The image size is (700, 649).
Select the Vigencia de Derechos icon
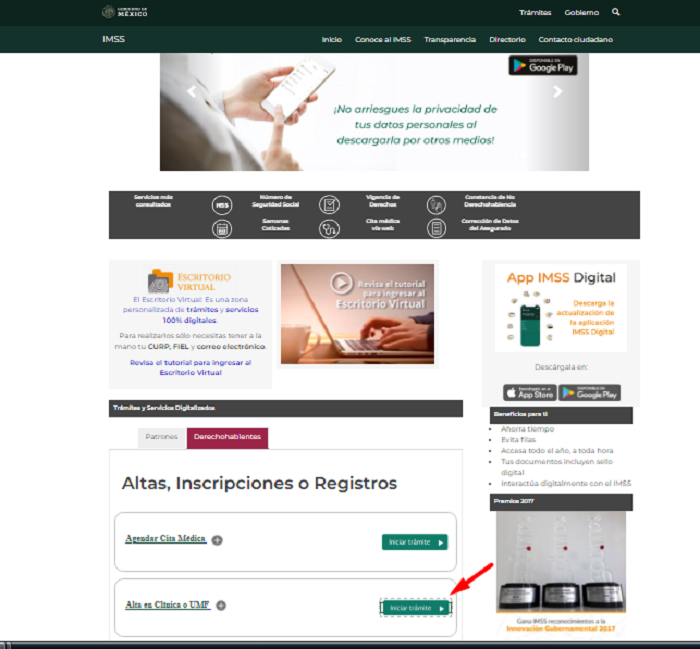click(329, 205)
